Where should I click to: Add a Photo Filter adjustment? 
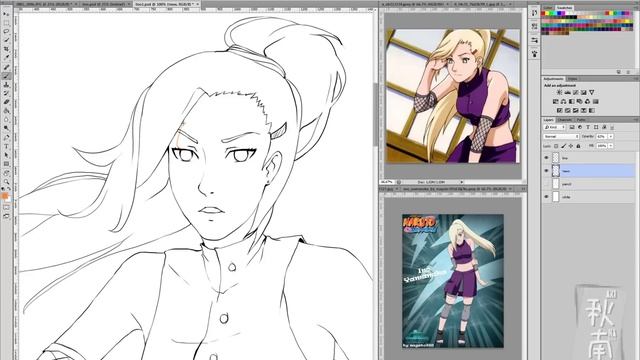[580, 102]
